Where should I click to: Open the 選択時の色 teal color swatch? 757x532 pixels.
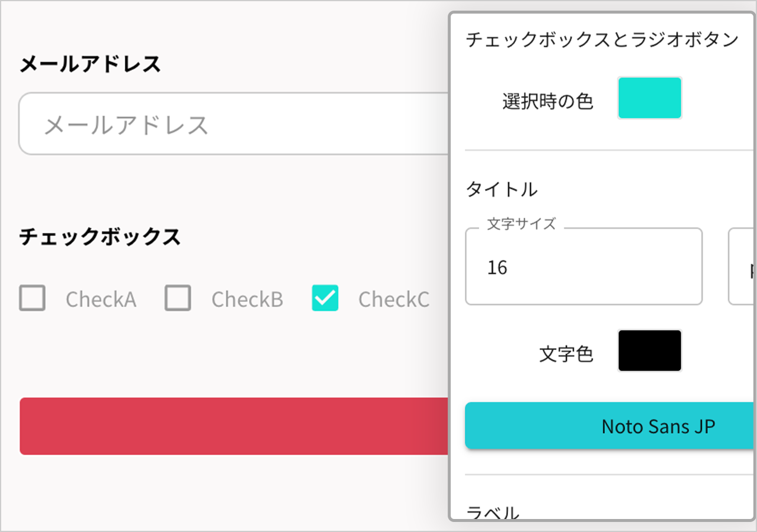tap(649, 98)
